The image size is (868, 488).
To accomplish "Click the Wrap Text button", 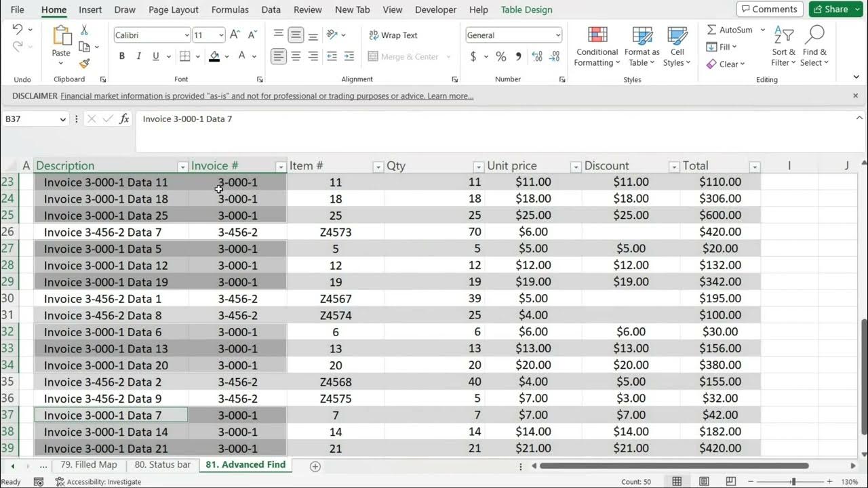I will coord(393,35).
